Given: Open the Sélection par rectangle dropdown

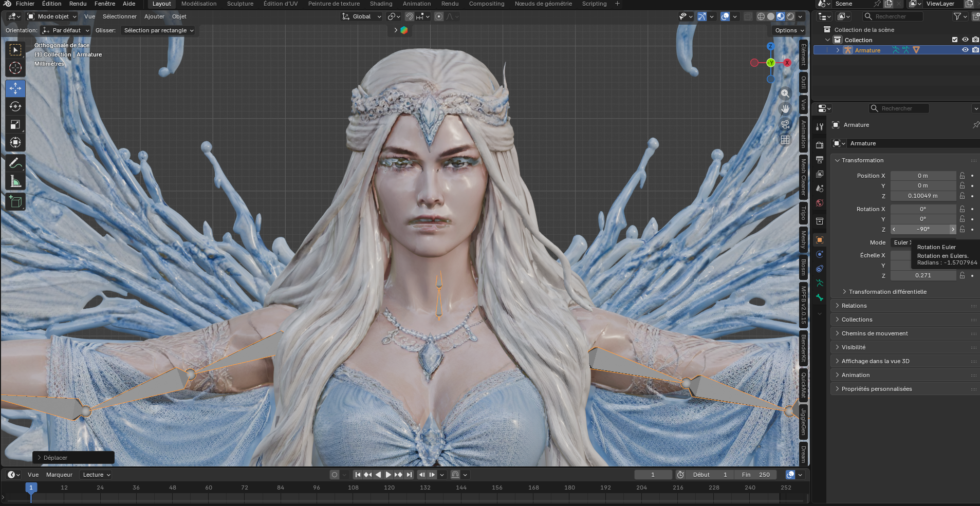Looking at the screenshot, I should [159, 30].
